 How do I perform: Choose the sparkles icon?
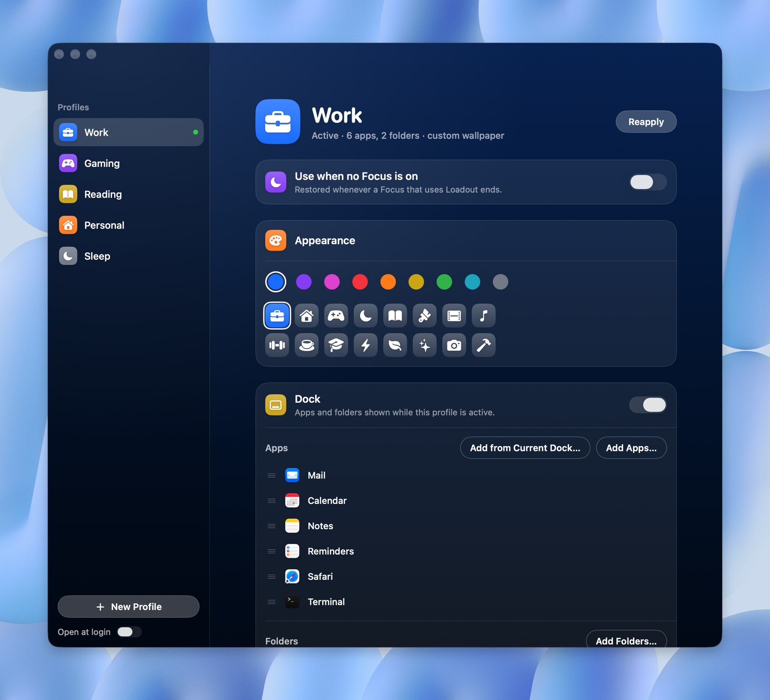point(425,345)
